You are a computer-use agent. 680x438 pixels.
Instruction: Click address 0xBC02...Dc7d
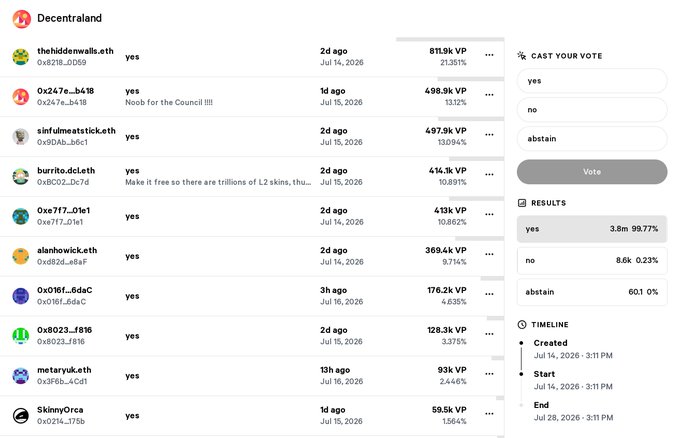tap(63, 182)
